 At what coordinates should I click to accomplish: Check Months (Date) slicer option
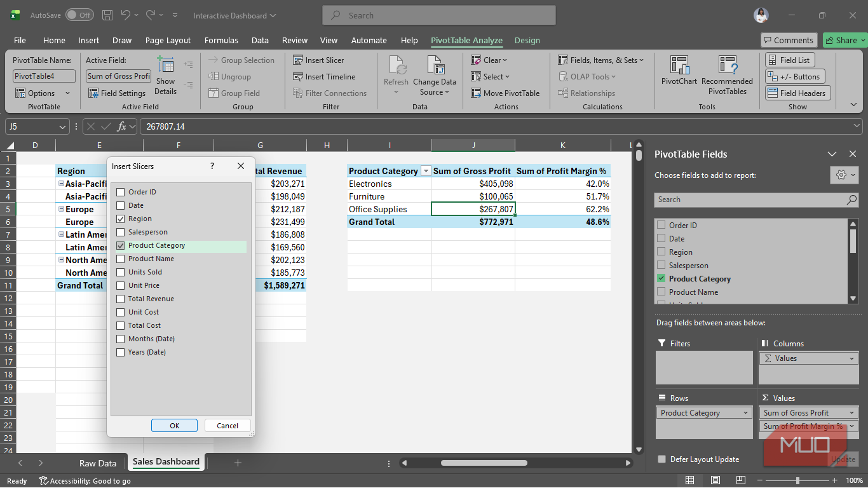121,339
